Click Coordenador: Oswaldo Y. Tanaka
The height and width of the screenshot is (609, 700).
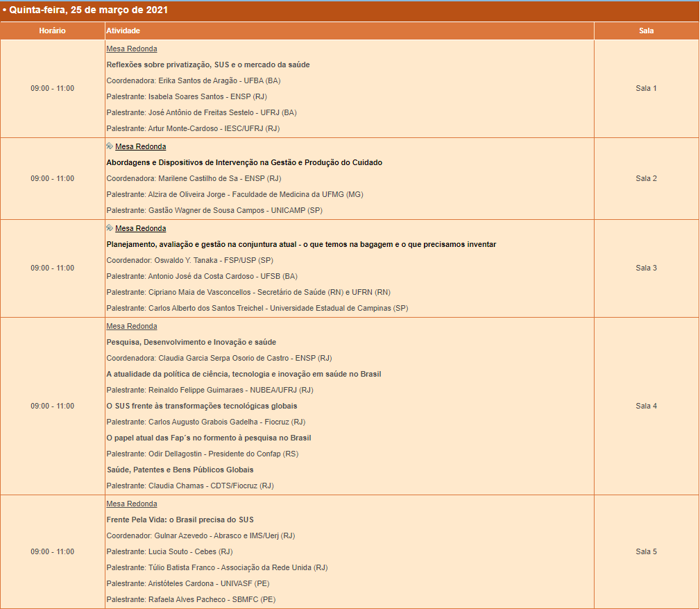pos(189,260)
